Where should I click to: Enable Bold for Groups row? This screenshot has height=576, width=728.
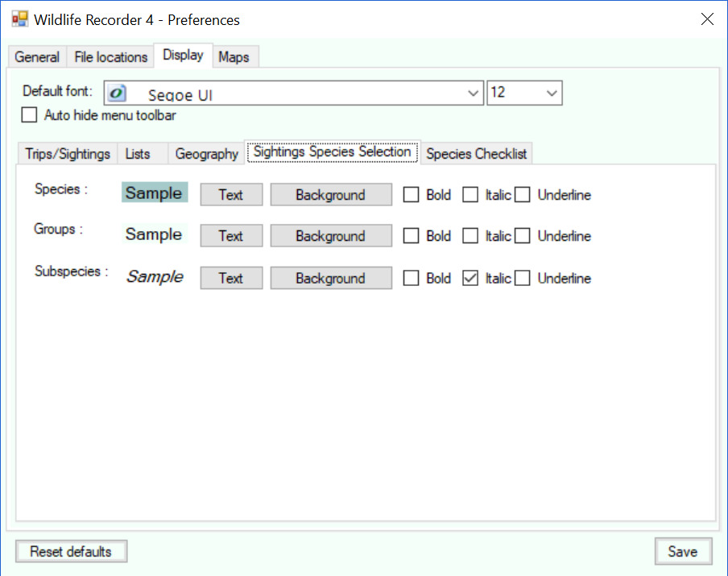click(x=411, y=236)
